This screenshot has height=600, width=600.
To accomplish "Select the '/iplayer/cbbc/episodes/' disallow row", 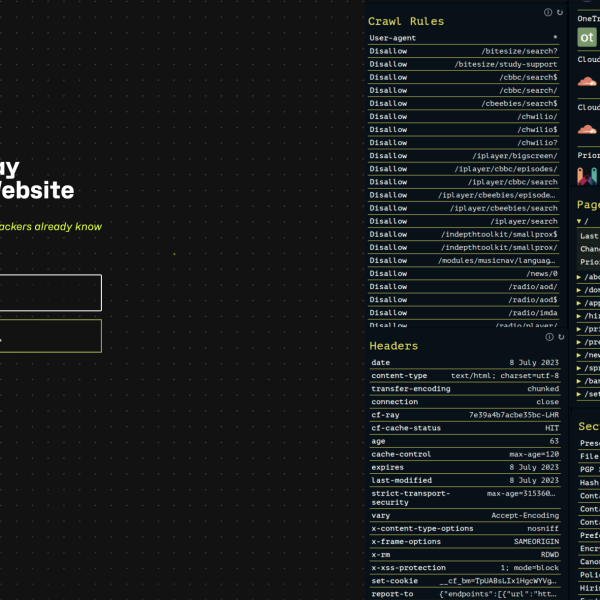I will tap(463, 169).
